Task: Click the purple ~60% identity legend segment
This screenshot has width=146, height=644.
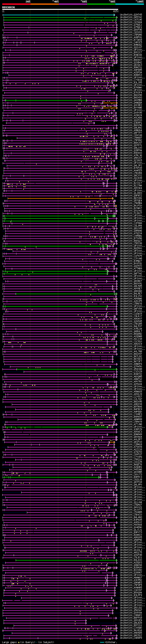Action: click(x=73, y=4)
